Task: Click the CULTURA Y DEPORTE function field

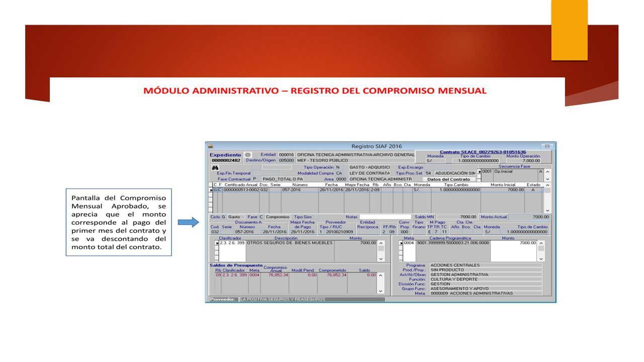Action: point(486,279)
